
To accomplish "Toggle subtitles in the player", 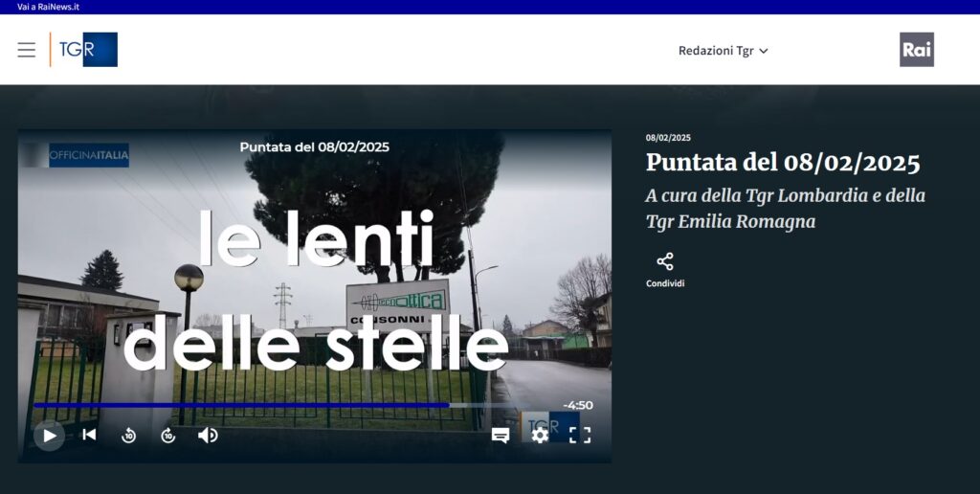I will [x=500, y=436].
